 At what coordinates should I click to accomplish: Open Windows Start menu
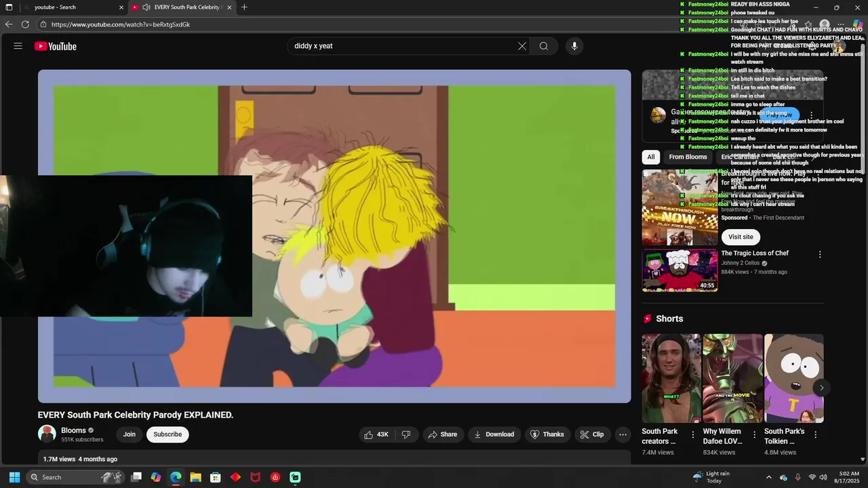[x=14, y=477]
